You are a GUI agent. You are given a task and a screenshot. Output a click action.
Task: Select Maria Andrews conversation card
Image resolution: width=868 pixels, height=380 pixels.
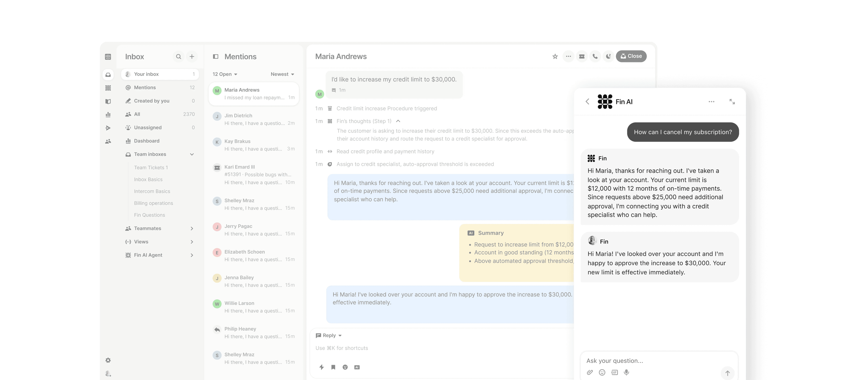pos(254,94)
